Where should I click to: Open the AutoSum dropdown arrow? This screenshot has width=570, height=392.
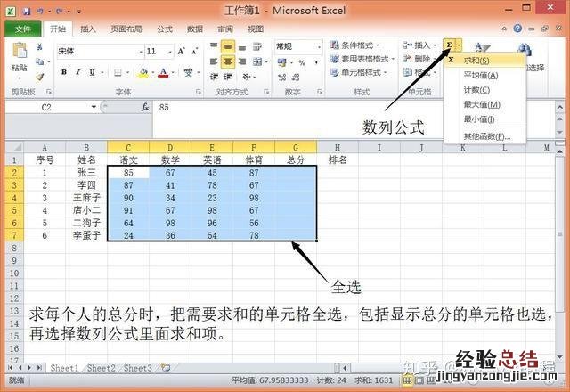pos(459,45)
